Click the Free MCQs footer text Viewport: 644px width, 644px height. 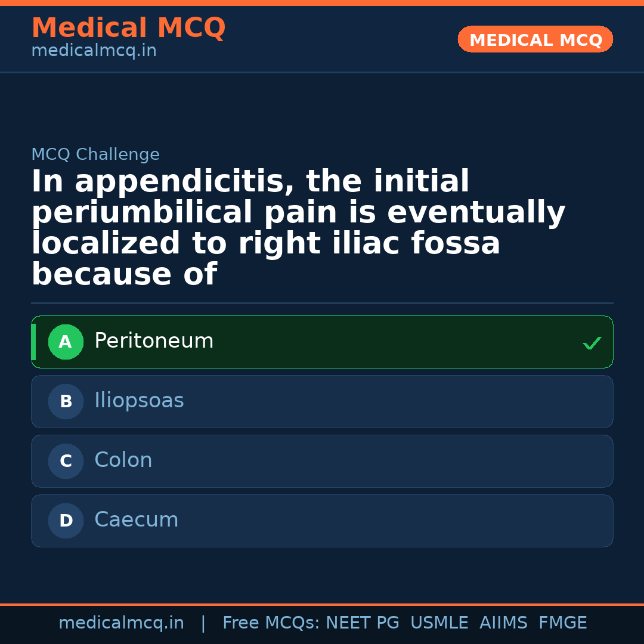(271, 623)
